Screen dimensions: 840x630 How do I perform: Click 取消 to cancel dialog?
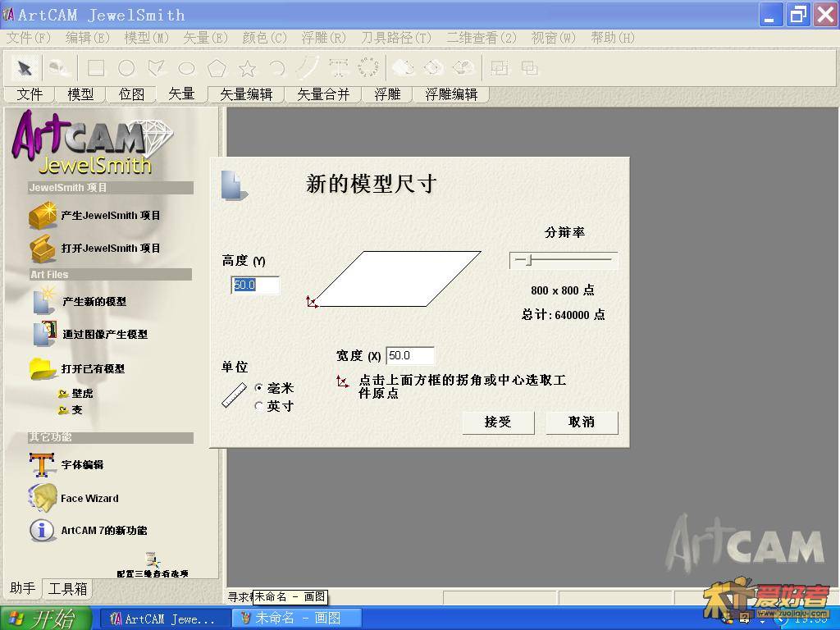[582, 422]
